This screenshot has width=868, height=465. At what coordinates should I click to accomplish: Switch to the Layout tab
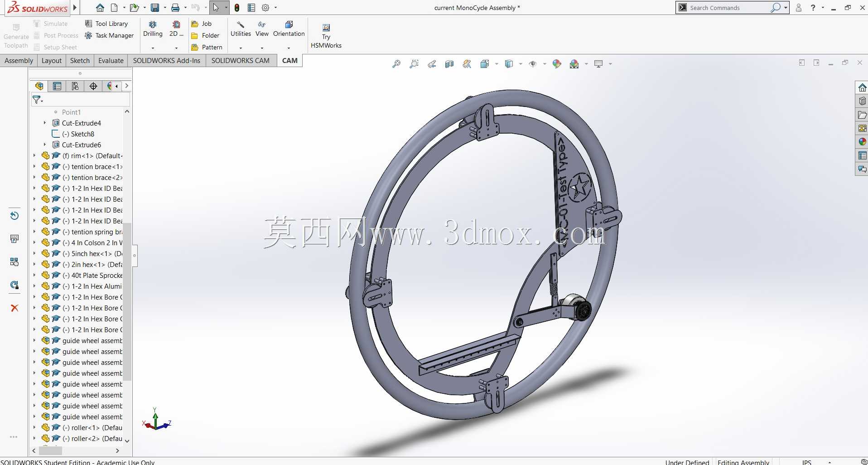tap(52, 61)
